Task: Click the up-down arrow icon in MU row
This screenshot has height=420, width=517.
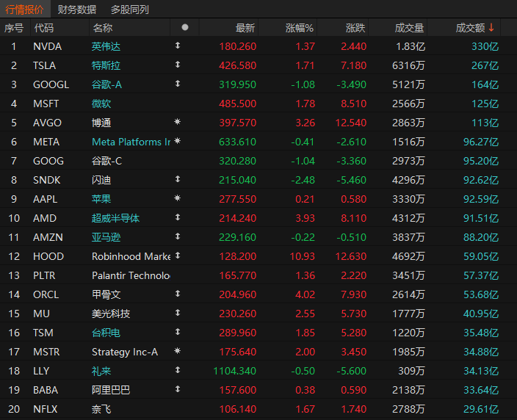Action: (178, 313)
